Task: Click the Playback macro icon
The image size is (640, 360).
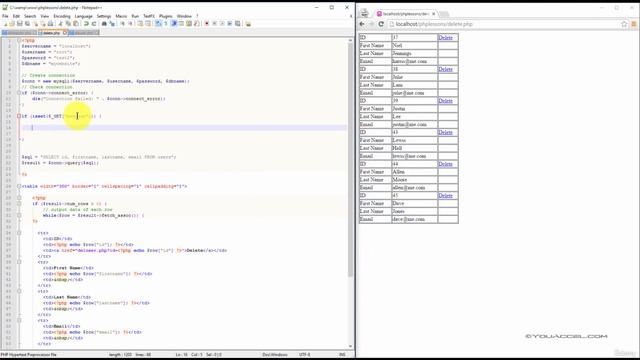Action: pyautogui.click(x=222, y=24)
